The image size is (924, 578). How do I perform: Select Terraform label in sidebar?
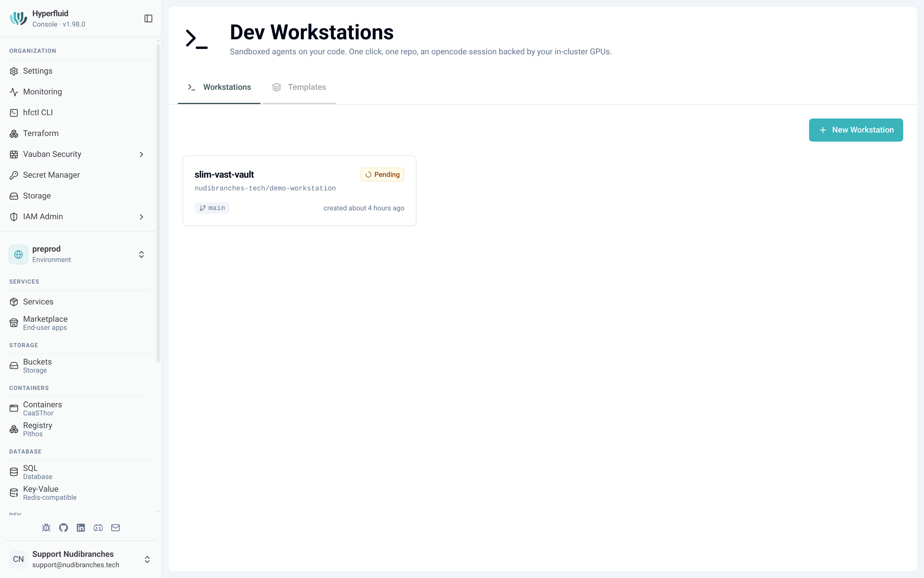(41, 133)
